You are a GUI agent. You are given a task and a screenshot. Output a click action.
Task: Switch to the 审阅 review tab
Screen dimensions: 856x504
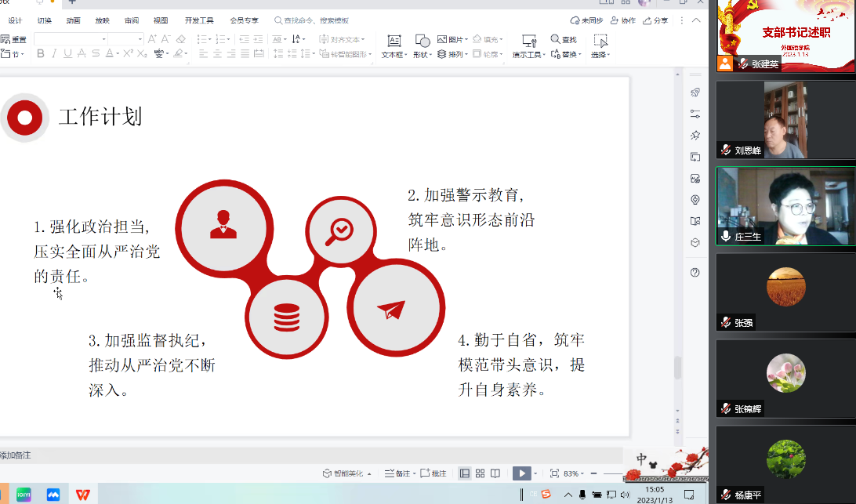tap(132, 20)
